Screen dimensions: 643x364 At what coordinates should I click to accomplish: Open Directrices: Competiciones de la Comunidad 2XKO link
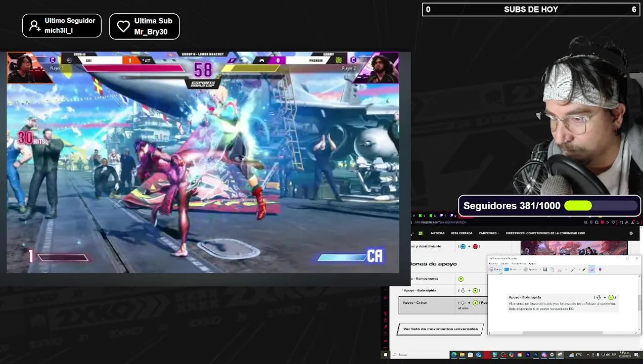[545, 233]
